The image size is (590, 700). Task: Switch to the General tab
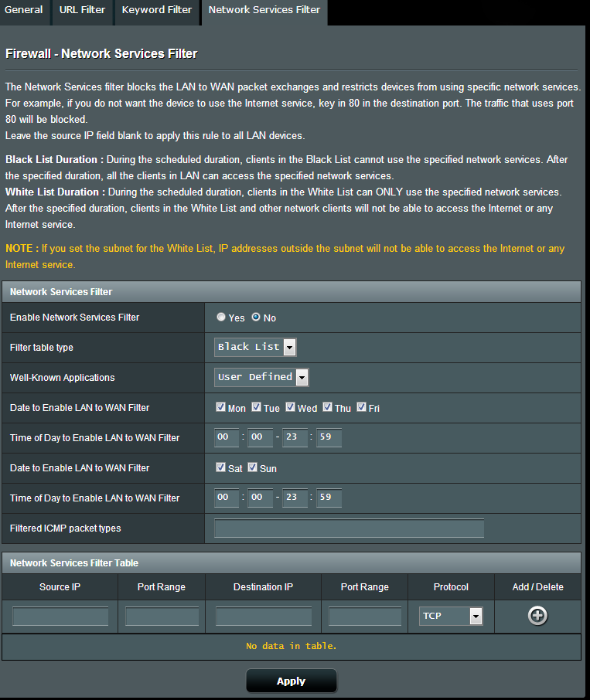point(24,10)
